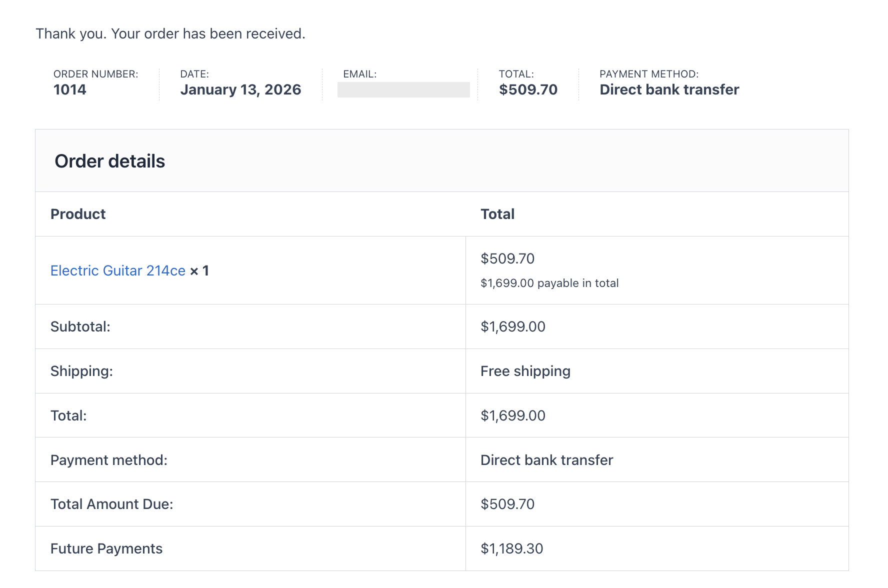
Task: Click the $1,699.00 payable in total note
Action: [549, 283]
